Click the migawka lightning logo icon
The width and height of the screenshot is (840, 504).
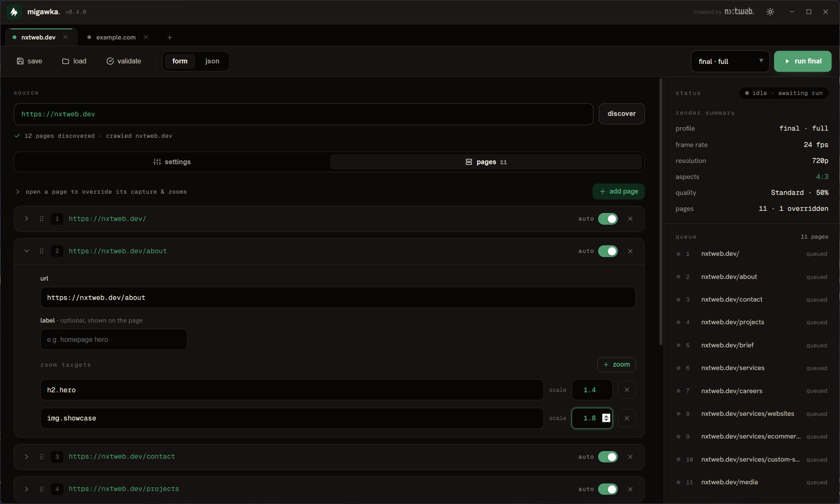[14, 12]
